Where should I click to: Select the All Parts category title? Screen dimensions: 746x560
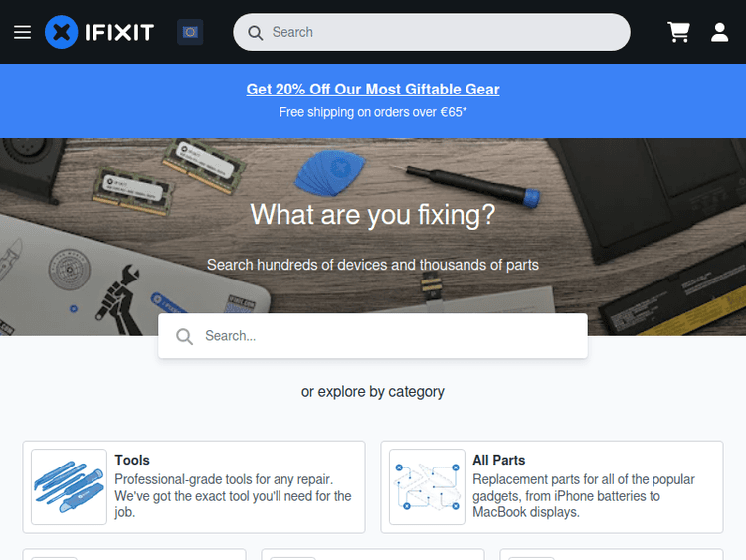click(498, 460)
